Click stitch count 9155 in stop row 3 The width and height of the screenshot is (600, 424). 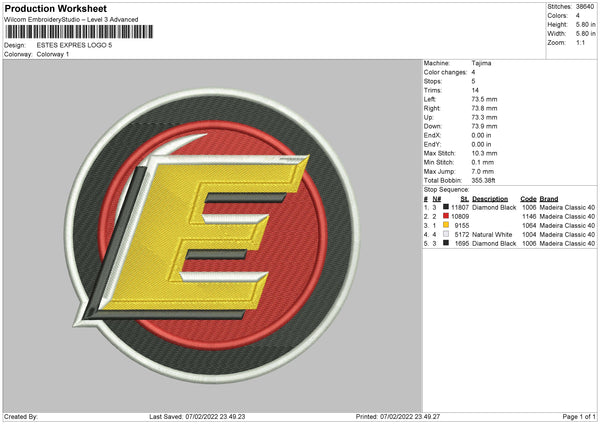click(462, 225)
